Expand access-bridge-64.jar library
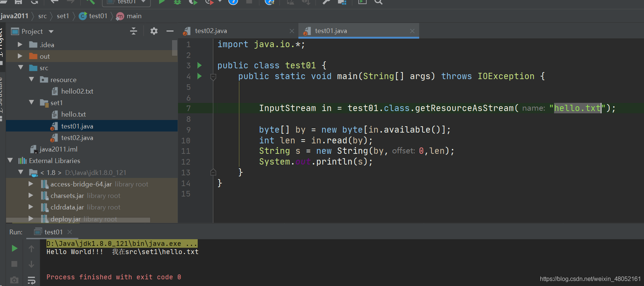The width and height of the screenshot is (644, 286). pos(31,184)
